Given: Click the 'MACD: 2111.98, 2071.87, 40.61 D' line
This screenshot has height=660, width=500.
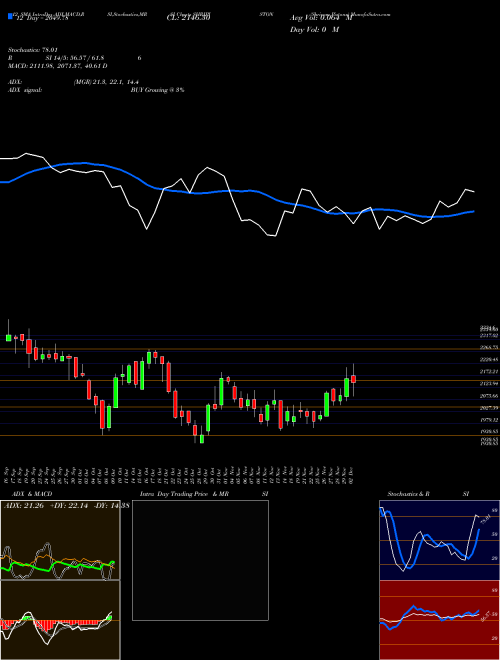Looking at the screenshot, I should 57,66.
